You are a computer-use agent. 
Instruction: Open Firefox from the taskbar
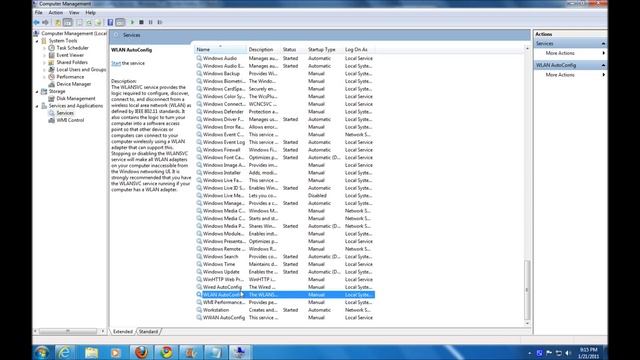(141, 352)
